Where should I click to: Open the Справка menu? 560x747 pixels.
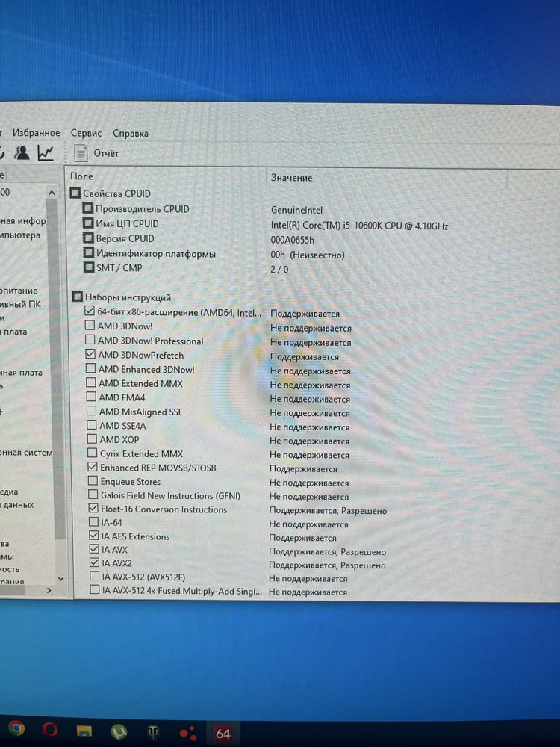coord(130,134)
